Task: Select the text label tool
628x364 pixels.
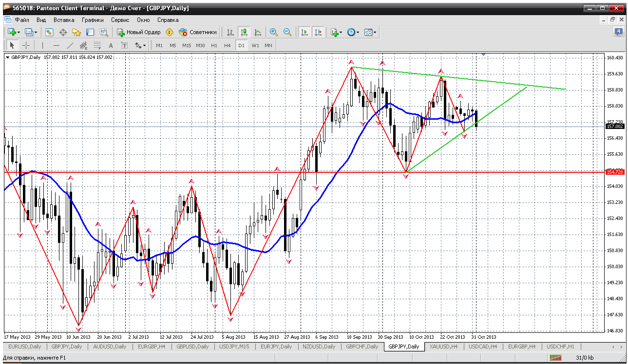Action: click(x=124, y=45)
